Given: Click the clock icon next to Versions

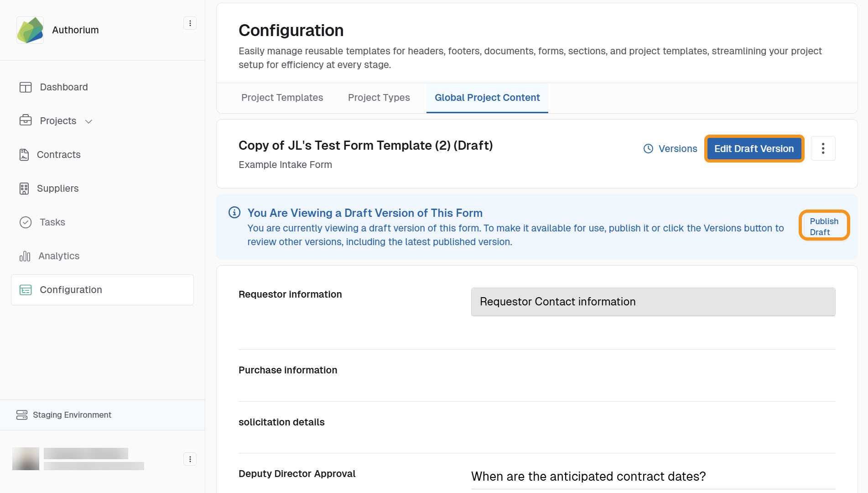Looking at the screenshot, I should (x=649, y=148).
